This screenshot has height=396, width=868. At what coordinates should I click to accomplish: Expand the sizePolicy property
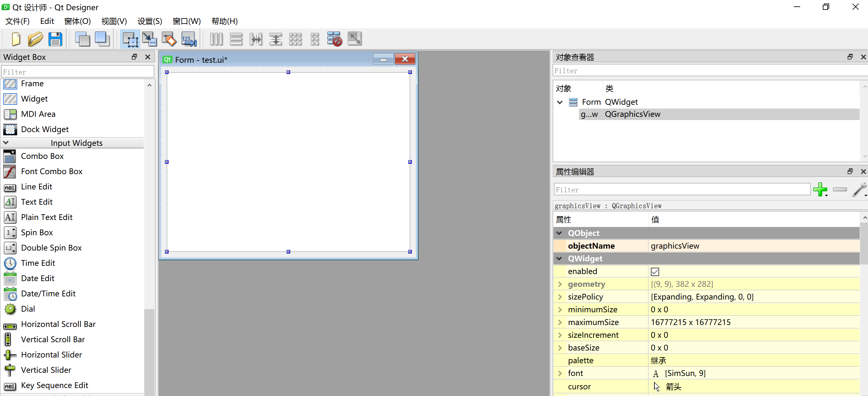coord(560,297)
